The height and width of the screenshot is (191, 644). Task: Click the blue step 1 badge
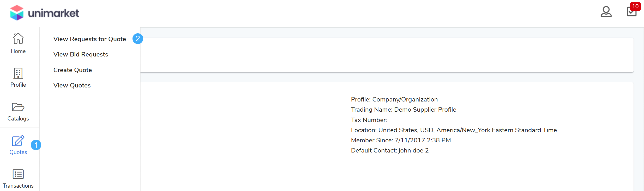click(36, 145)
